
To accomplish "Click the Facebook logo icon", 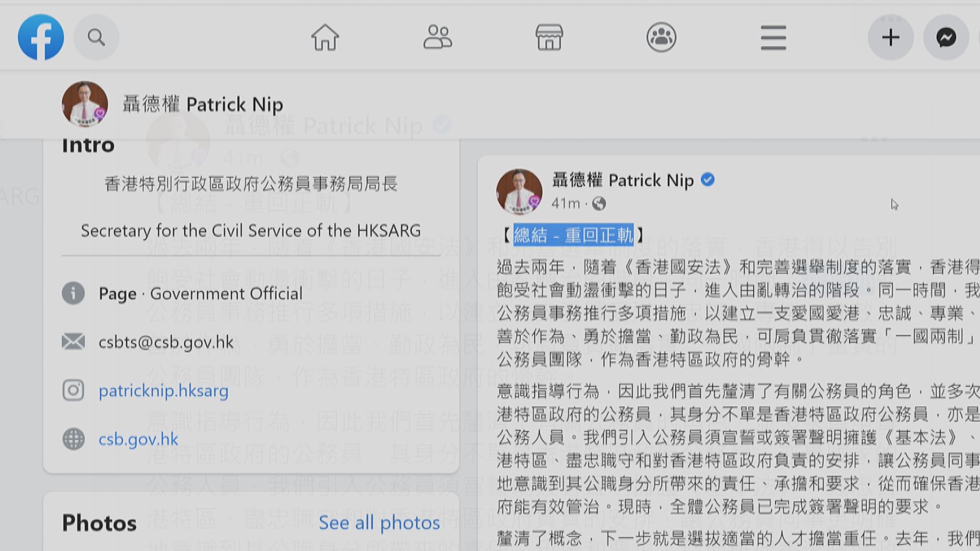I will pos(41,37).
